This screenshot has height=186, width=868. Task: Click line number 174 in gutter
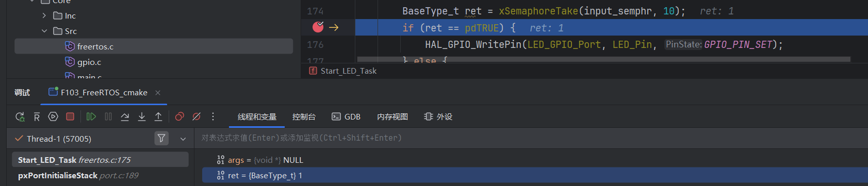coord(315,11)
